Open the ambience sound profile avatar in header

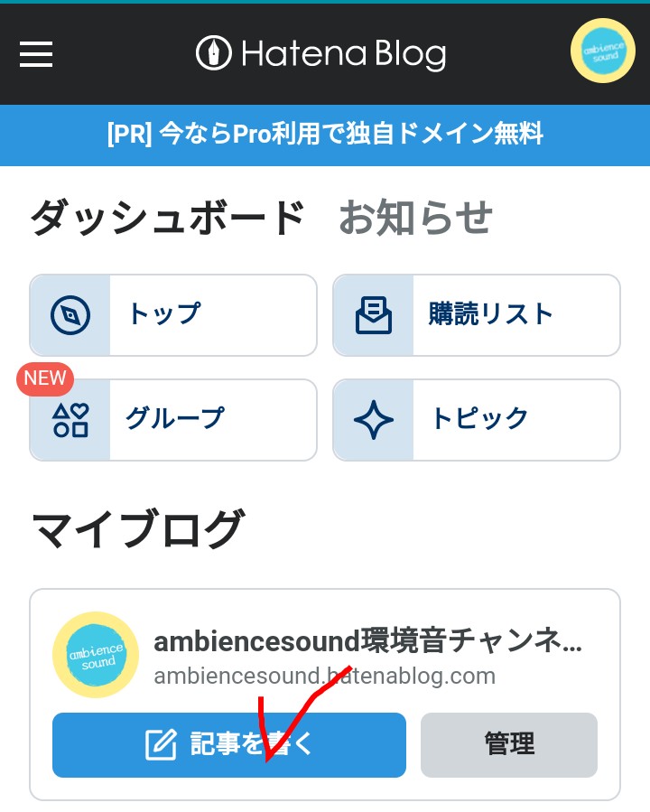[x=603, y=51]
